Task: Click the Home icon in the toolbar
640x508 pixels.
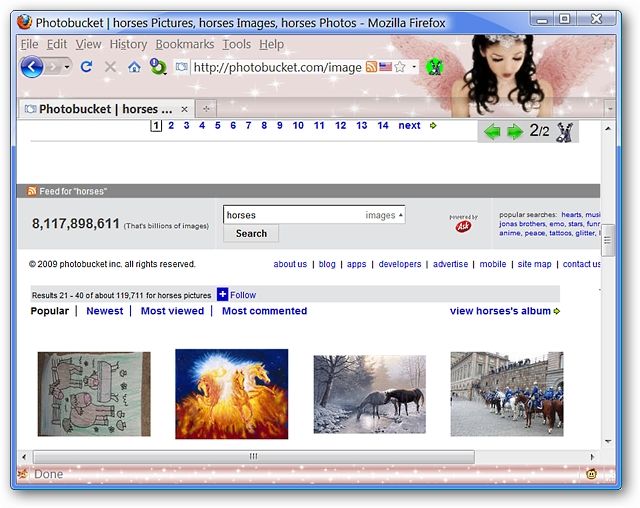Action: pyautogui.click(x=134, y=66)
